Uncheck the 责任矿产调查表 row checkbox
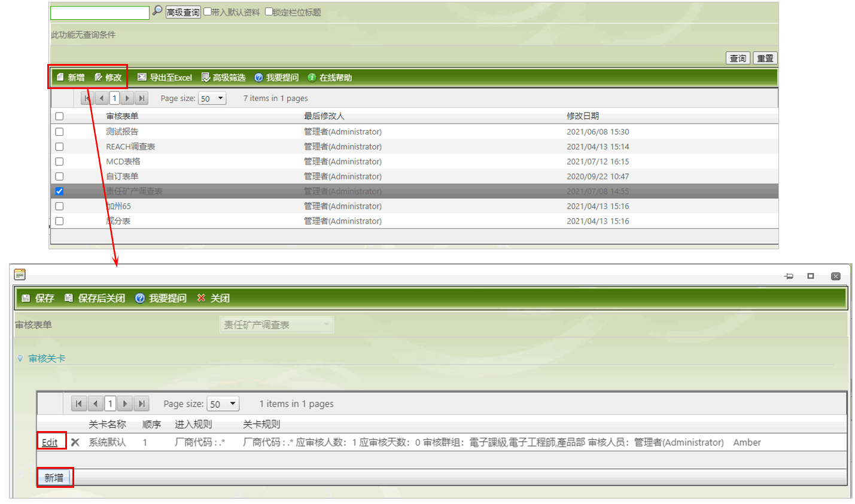The height and width of the screenshot is (504, 855). 59,191
